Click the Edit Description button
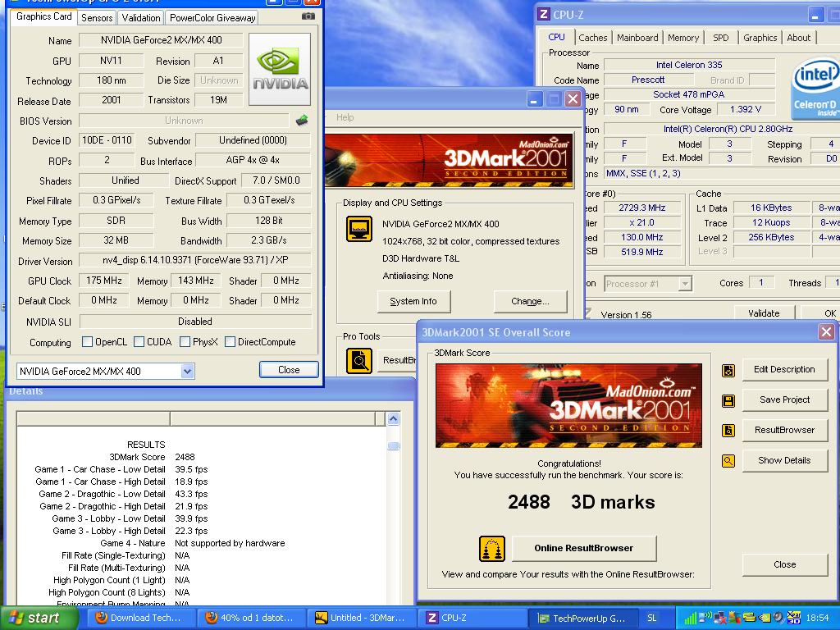840x630 pixels. pyautogui.click(x=784, y=370)
